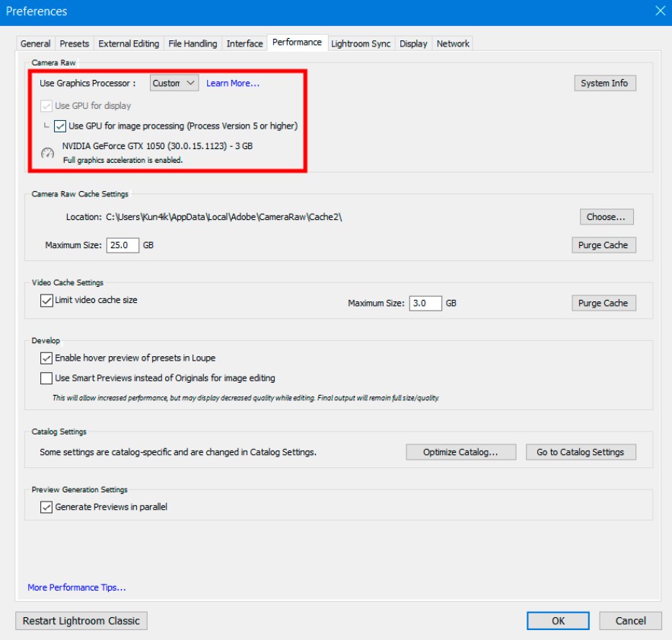Open More Performance Tips link
This screenshot has width=672, height=640.
77,587
